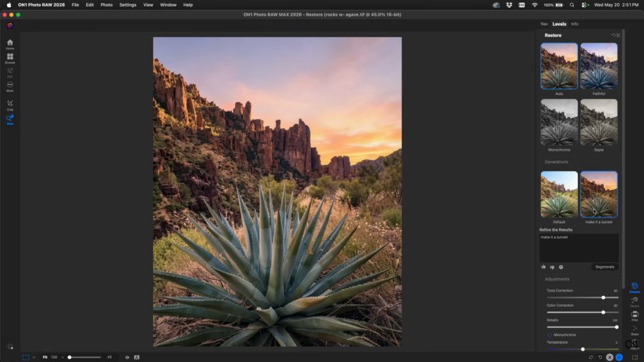The image size is (644, 362).
Task: Switch to the Levels tab
Action: coord(559,25)
